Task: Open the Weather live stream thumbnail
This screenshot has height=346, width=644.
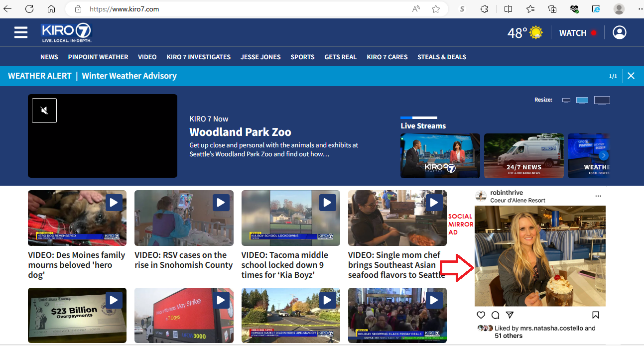Action: tap(589, 156)
